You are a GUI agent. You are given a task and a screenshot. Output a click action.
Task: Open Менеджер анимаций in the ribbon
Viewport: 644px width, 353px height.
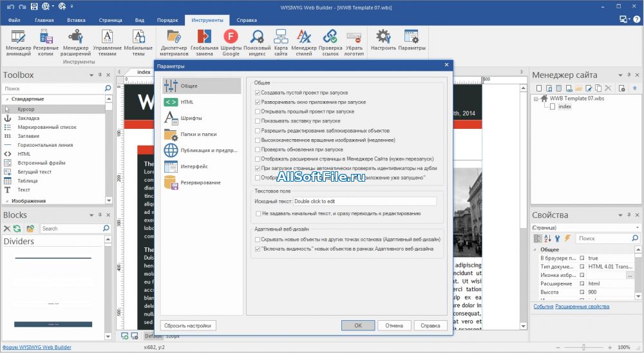(x=18, y=43)
